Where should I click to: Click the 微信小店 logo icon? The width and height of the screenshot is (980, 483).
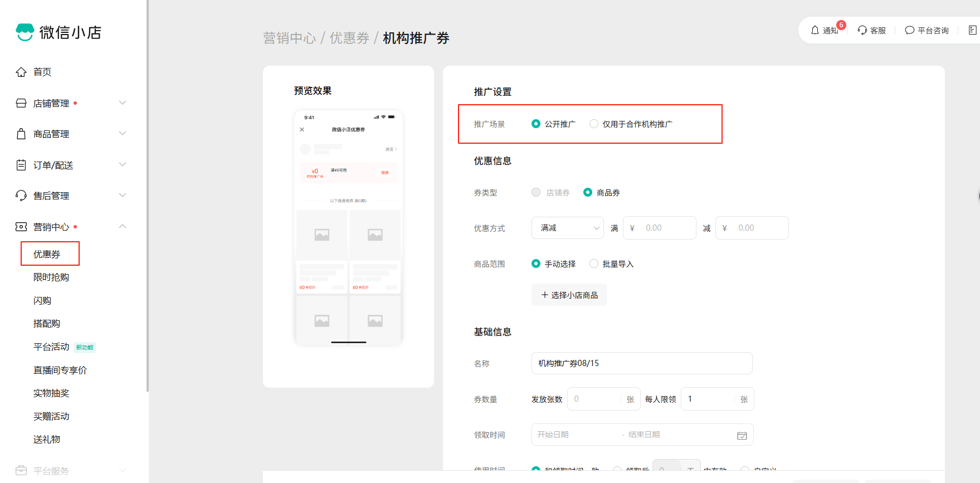pos(25,32)
